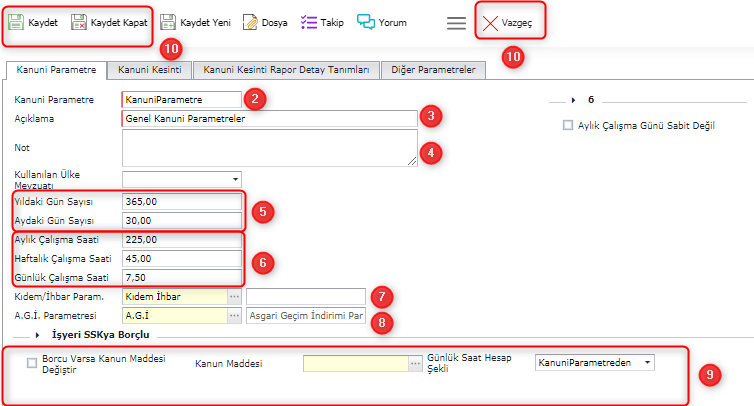Click the Kıdem/İhbar Param. lookup button

[x=235, y=297]
